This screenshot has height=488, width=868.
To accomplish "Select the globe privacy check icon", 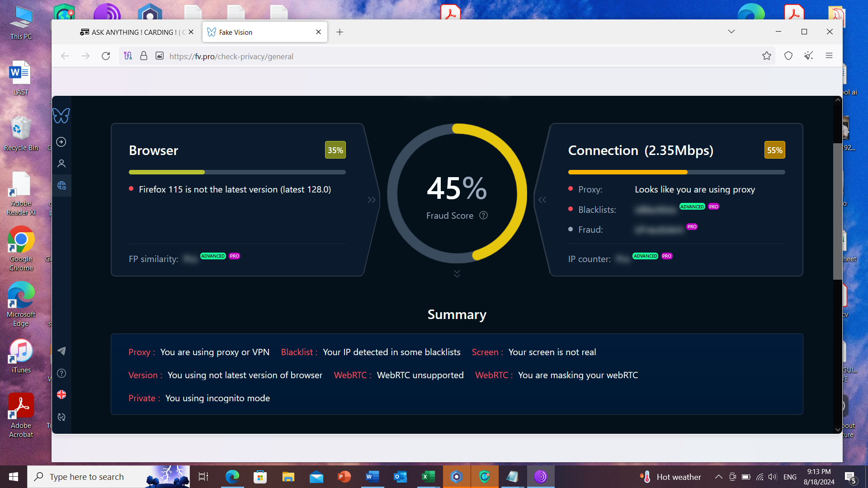I will coord(61,186).
